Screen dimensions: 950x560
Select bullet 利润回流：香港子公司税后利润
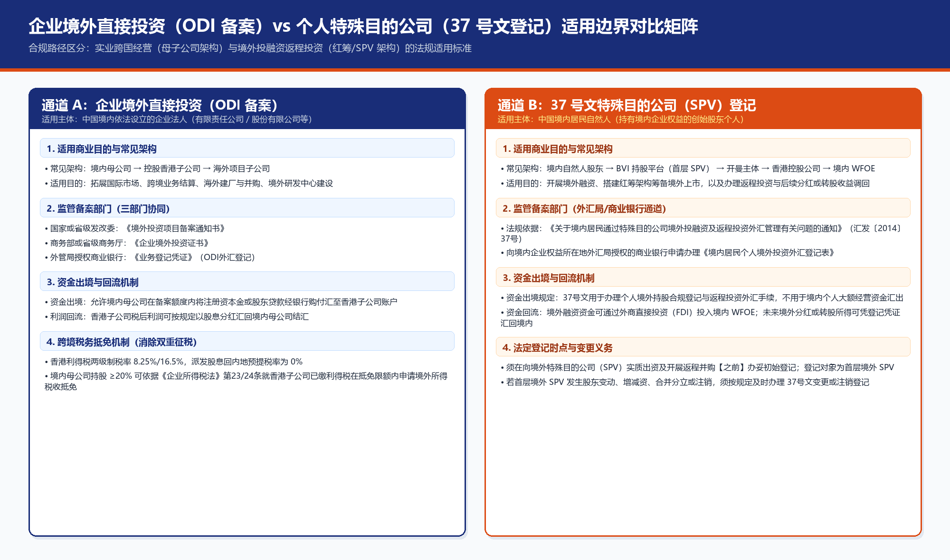pos(177,317)
